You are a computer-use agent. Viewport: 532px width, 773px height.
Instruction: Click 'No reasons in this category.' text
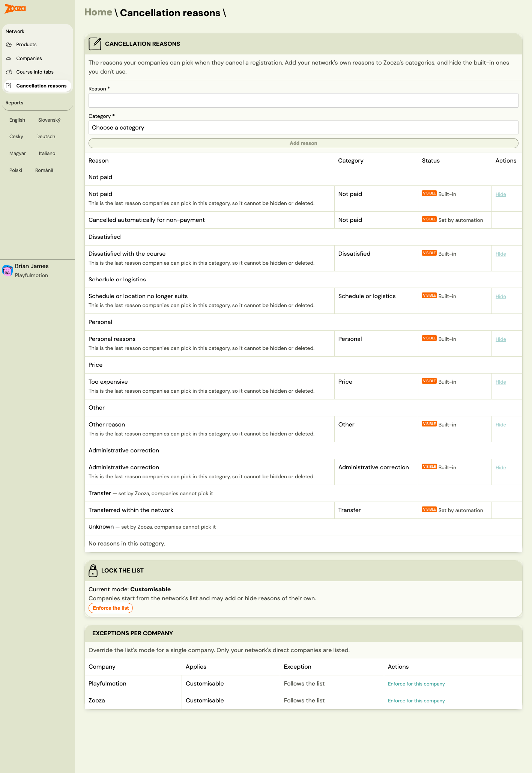coord(127,544)
